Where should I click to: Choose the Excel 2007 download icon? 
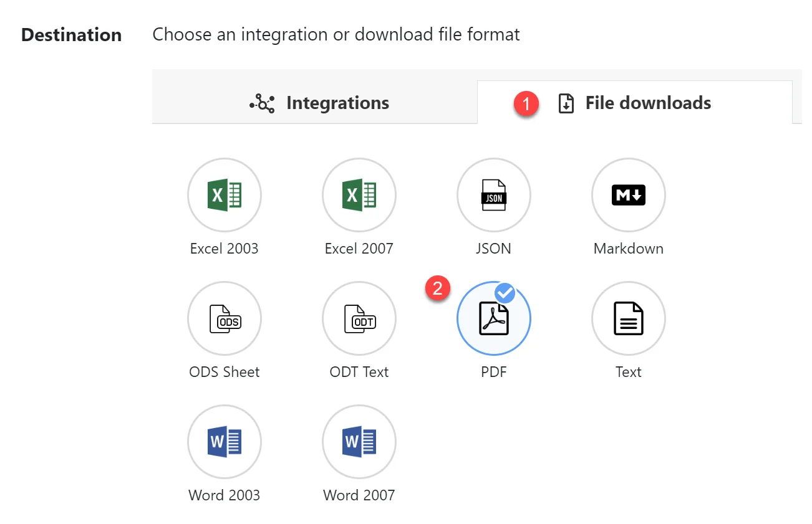point(359,195)
